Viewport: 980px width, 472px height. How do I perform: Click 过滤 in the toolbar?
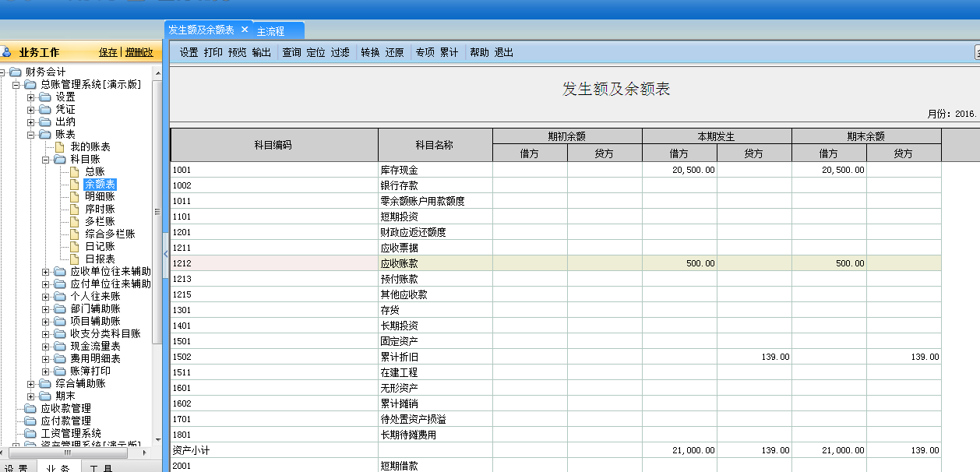click(340, 53)
